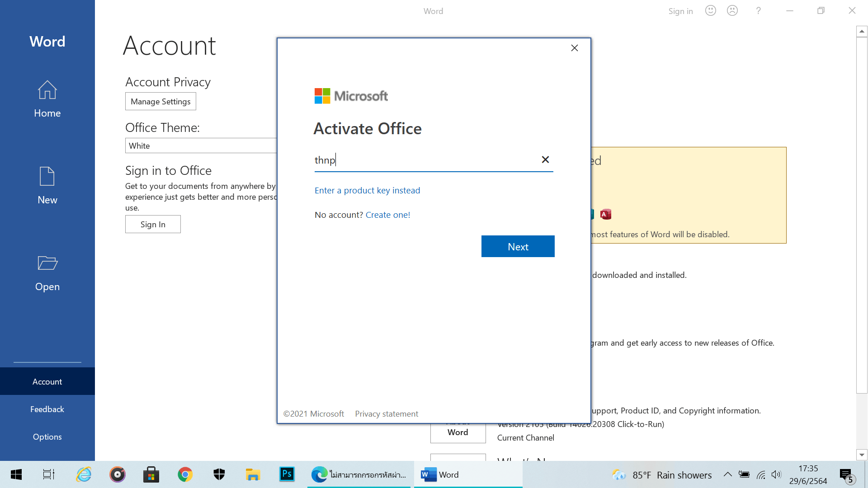Open the Options menu item

click(x=47, y=436)
